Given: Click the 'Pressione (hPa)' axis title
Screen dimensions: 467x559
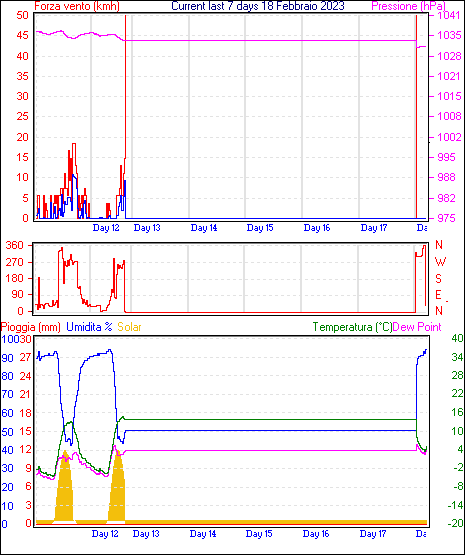Looking at the screenshot, I should (x=408, y=6).
